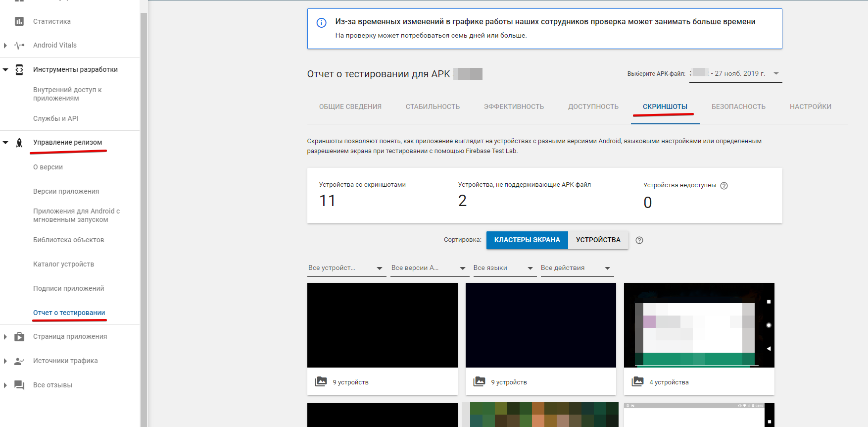Screen dimensions: 868x427
Task: Click the Устройства со скриншотами count 11
Action: (328, 201)
